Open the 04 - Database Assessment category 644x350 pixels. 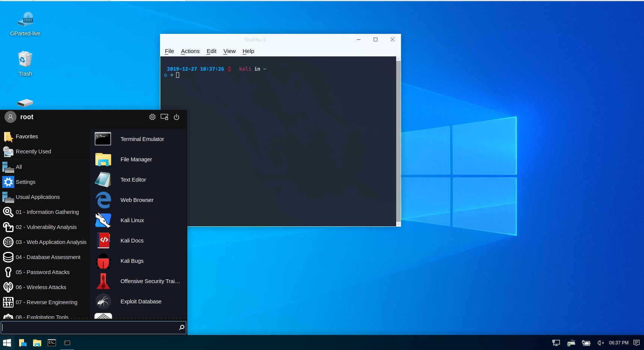(45, 257)
